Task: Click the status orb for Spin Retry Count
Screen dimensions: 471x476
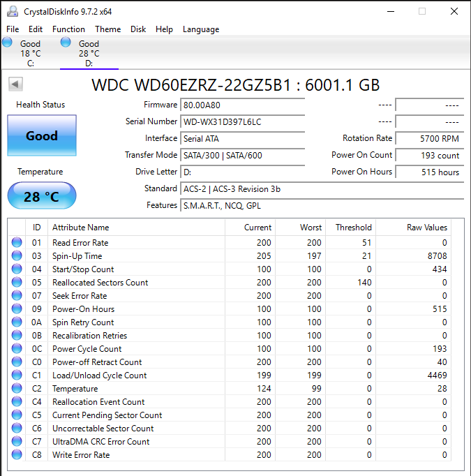Action: pos(17,322)
